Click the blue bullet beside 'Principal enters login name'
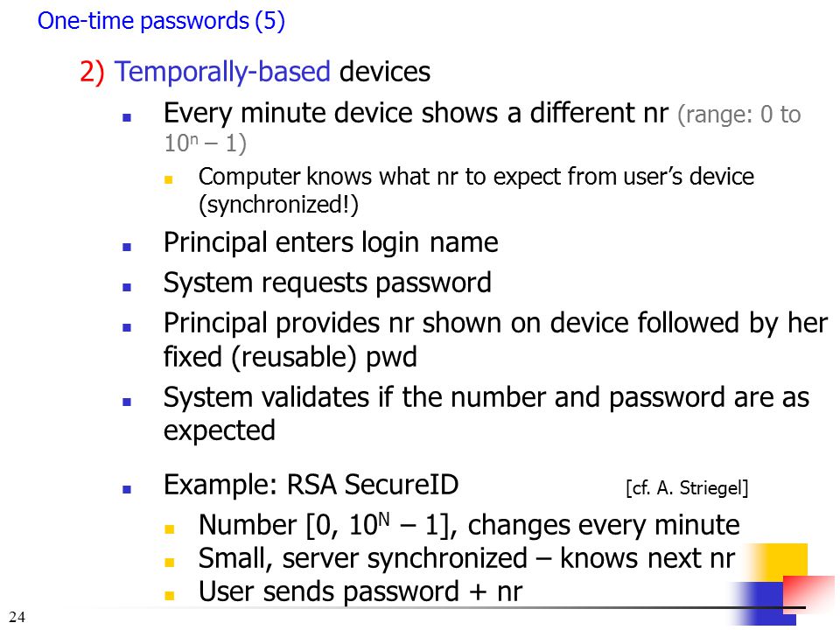 point(127,247)
